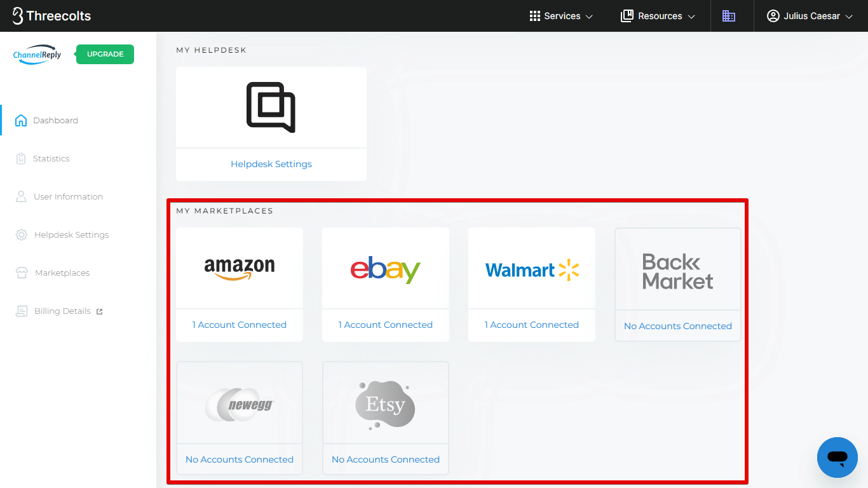Image resolution: width=868 pixels, height=488 pixels.
Task: Open Marketplaces in sidebar
Action: [x=62, y=273]
